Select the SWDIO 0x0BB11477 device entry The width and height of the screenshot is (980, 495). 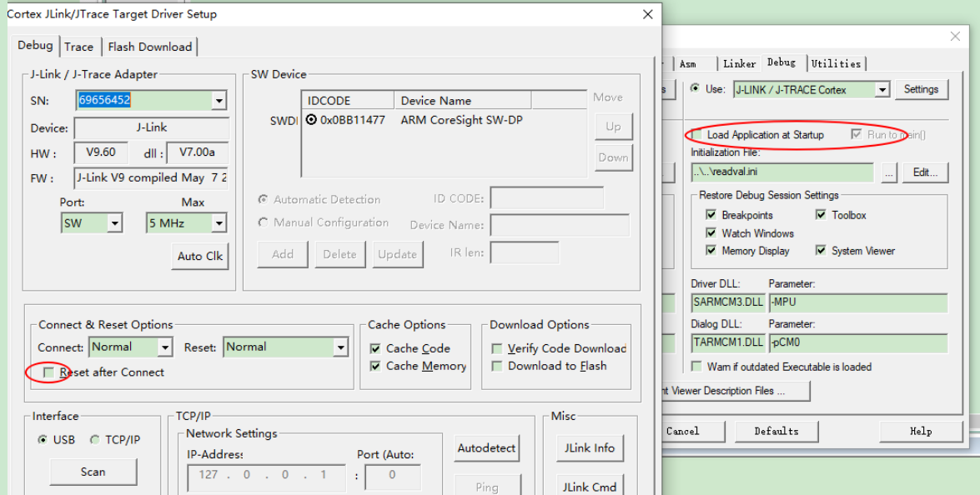pyautogui.click(x=345, y=120)
